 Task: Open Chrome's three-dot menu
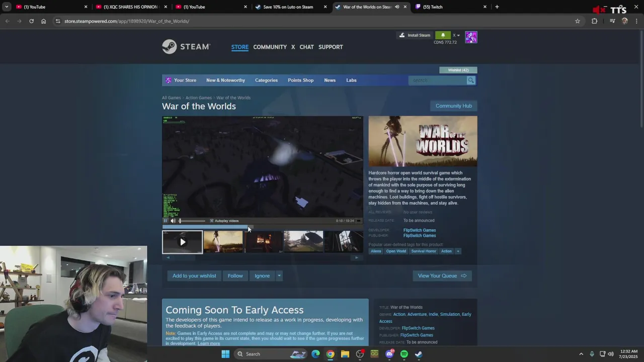636,21
